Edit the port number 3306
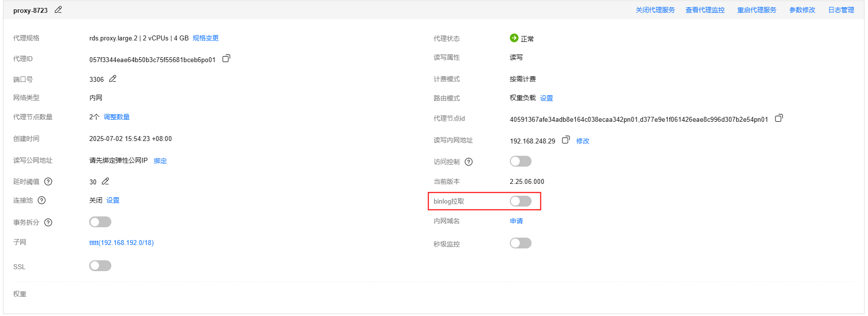 (x=113, y=79)
